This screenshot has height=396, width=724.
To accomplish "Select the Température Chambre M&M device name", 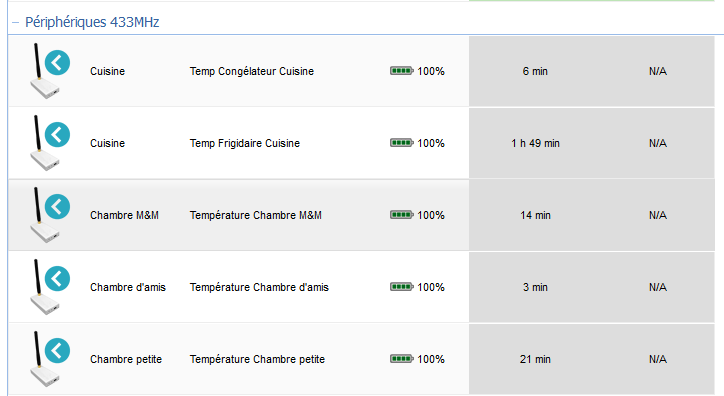I will 255,215.
